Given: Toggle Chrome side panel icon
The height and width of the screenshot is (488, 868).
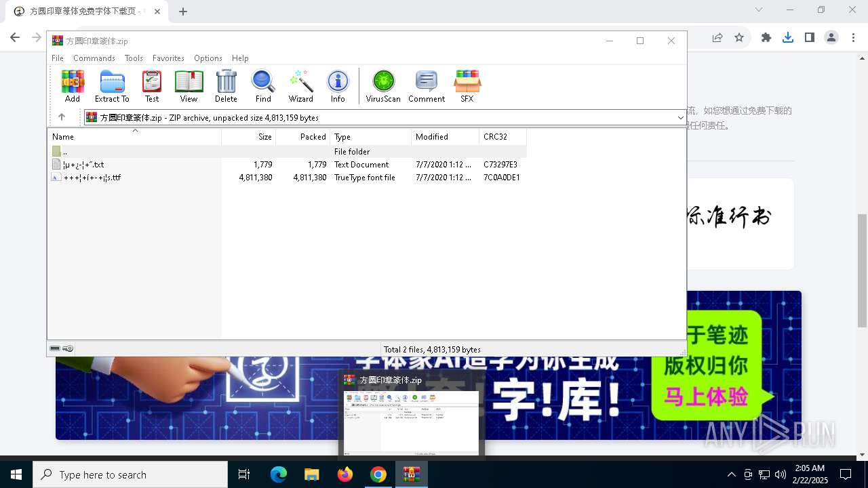Looking at the screenshot, I should coord(810,38).
